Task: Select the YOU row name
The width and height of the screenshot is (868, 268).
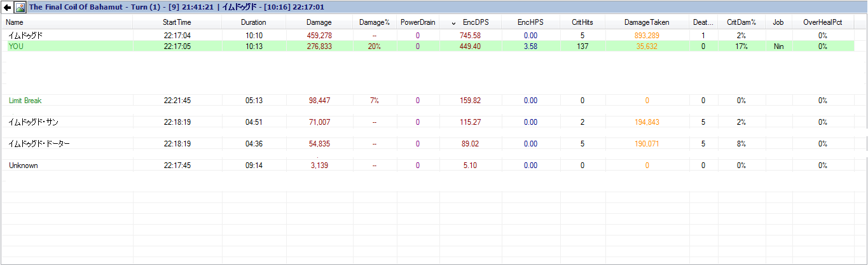Action: [x=15, y=46]
